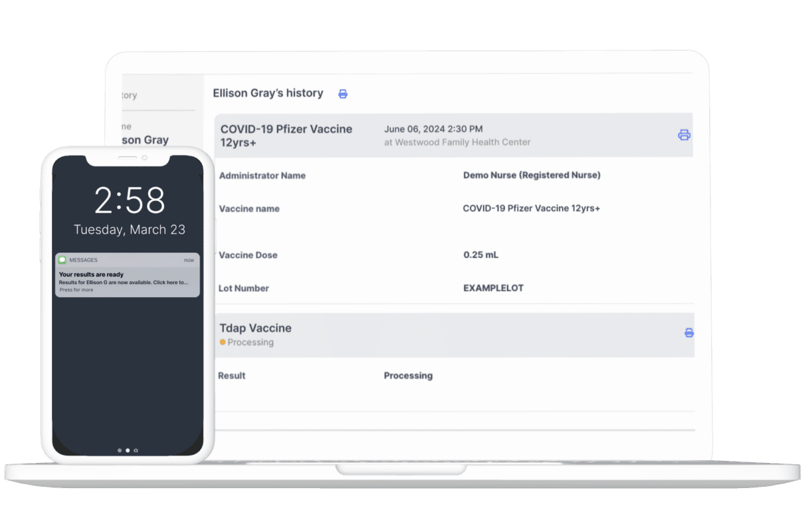Click the Westwood Family Health Center location
The width and height of the screenshot is (812, 530).
click(457, 143)
